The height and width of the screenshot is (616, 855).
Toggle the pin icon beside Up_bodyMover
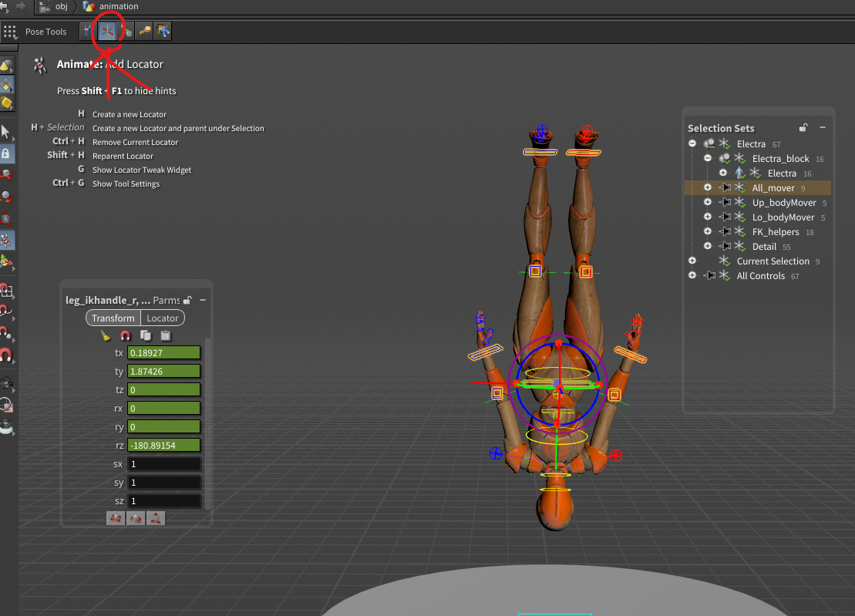[725, 202]
